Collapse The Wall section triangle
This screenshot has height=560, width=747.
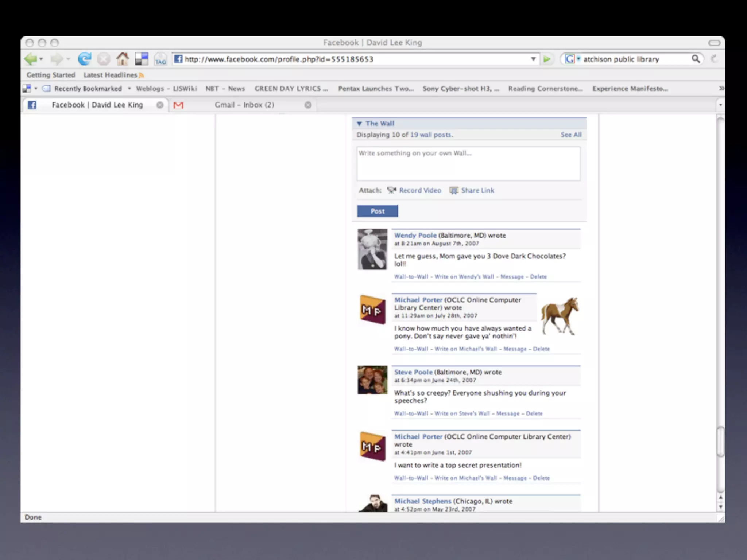coord(359,124)
